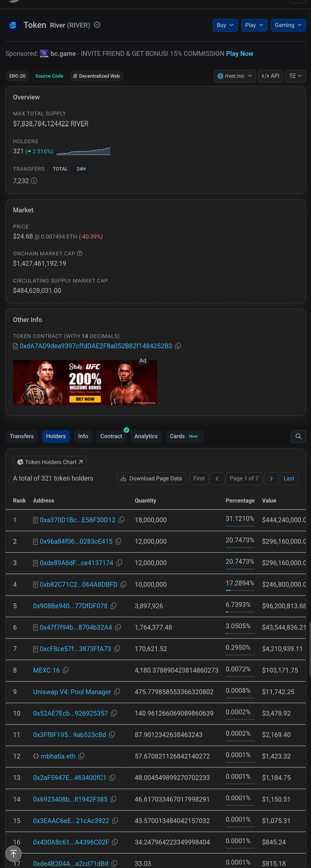Open the Analytics tab
The image size is (311, 868).
tap(146, 436)
